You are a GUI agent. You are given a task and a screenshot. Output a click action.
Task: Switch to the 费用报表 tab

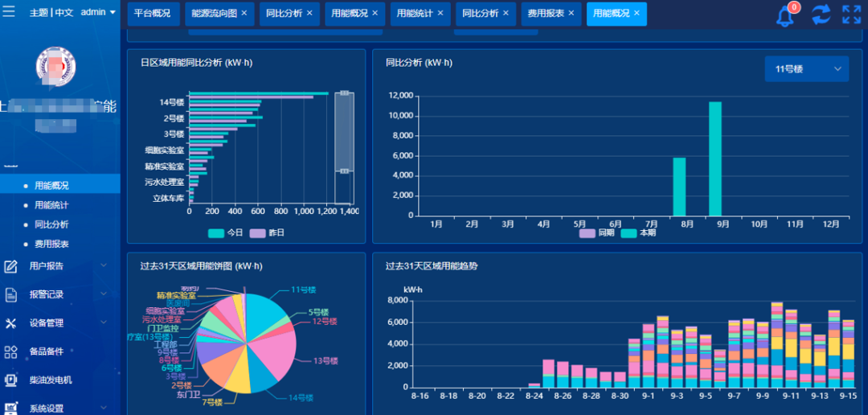tap(551, 14)
